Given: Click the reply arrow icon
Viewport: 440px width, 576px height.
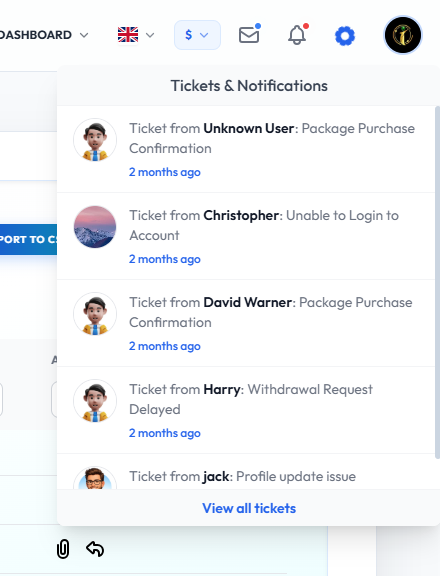Looking at the screenshot, I should pyautogui.click(x=95, y=549).
